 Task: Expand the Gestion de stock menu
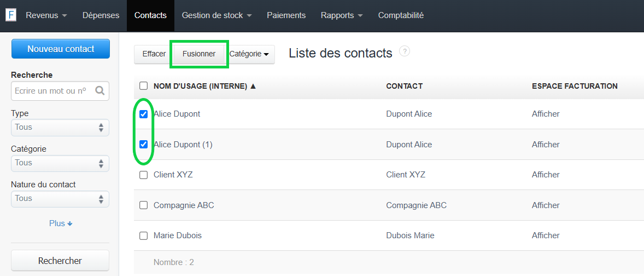click(x=216, y=15)
